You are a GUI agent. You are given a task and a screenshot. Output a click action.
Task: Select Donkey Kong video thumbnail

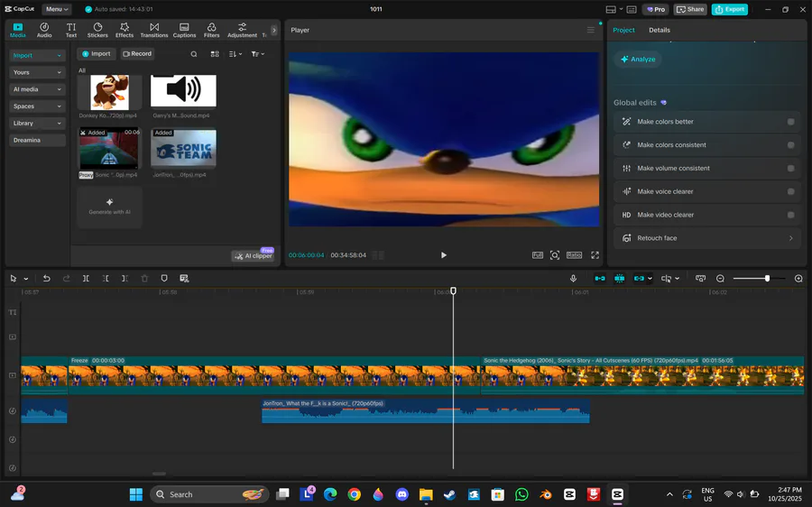(x=109, y=92)
